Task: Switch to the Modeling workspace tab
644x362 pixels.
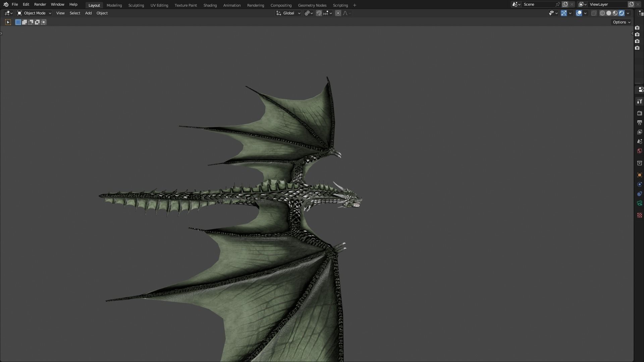Action: coord(114,5)
